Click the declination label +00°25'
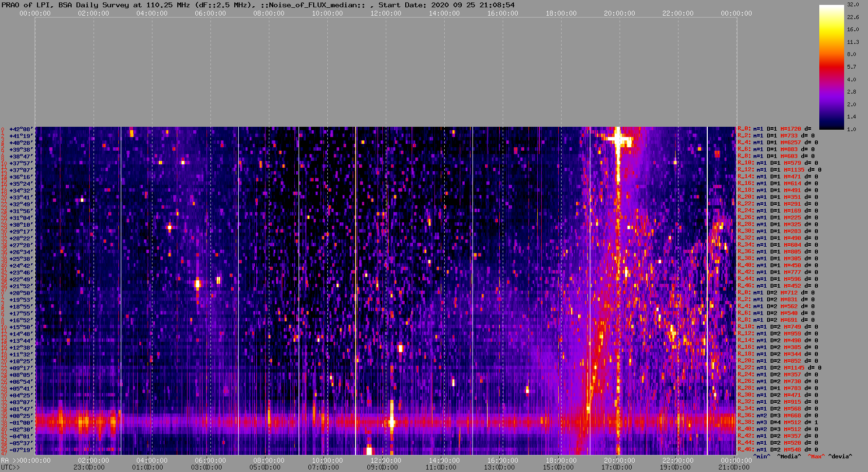 coord(21,416)
